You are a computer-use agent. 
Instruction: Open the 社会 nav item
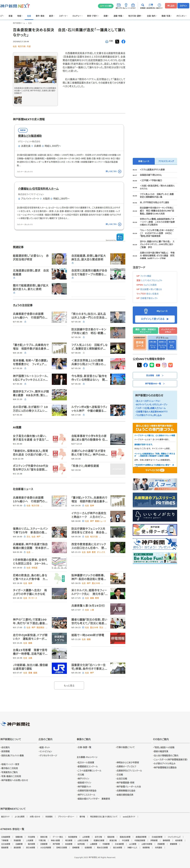coord(29,16)
